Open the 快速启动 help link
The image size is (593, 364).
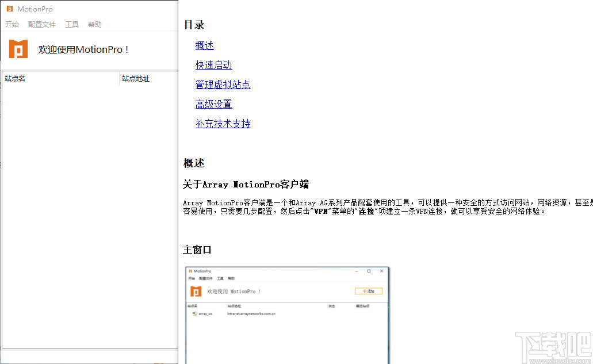click(213, 65)
